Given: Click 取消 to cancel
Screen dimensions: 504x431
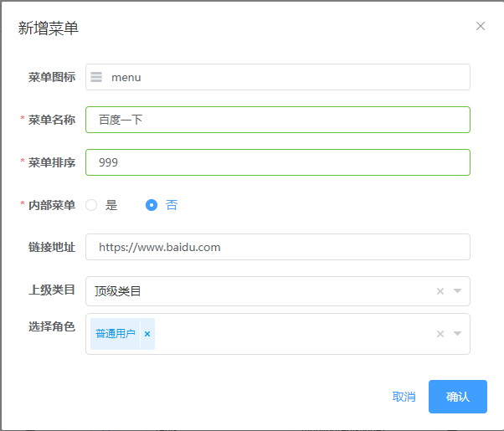Looking at the screenshot, I should [404, 397].
